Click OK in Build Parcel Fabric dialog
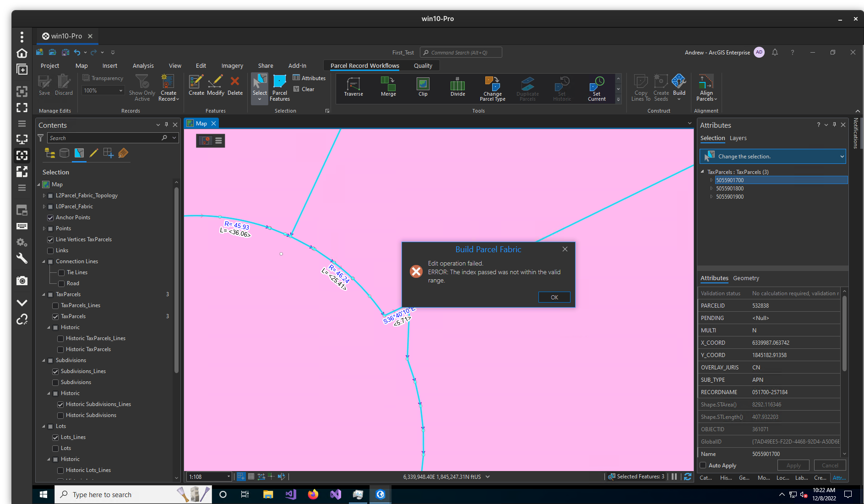The height and width of the screenshot is (504, 864). pyautogui.click(x=554, y=297)
